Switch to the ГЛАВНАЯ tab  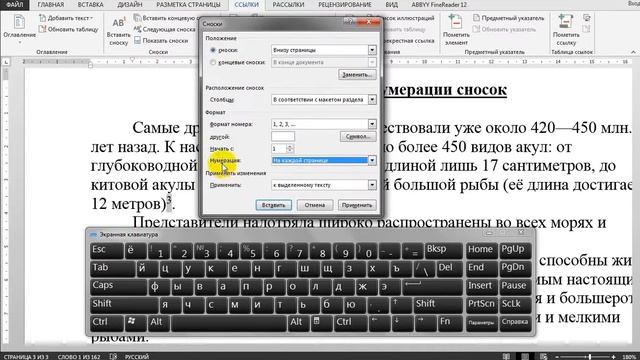(x=51, y=5)
